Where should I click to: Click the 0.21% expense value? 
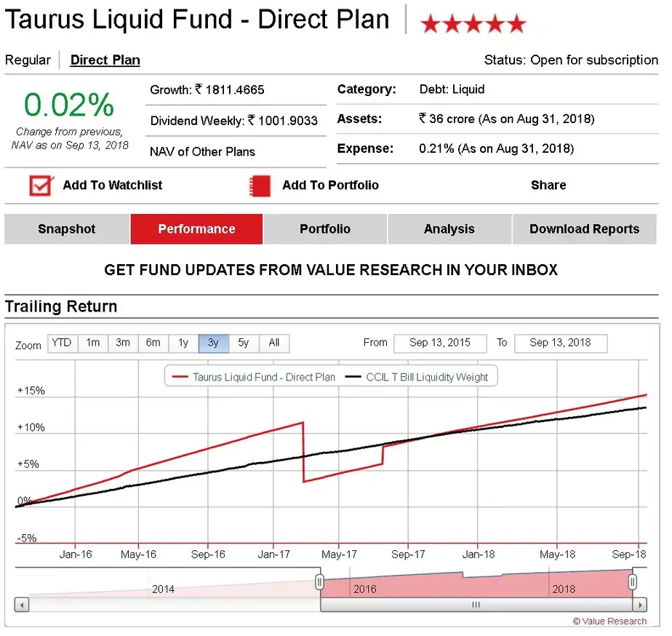(x=497, y=149)
